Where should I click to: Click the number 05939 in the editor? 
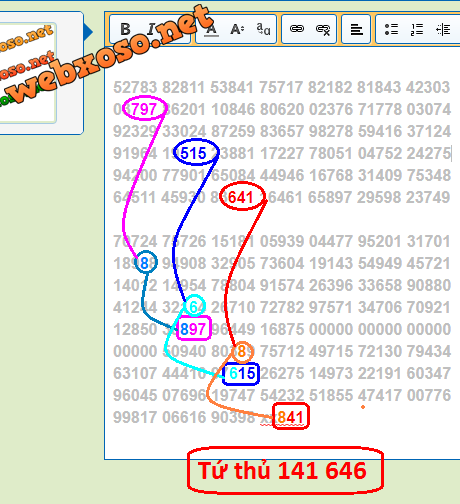[282, 241]
